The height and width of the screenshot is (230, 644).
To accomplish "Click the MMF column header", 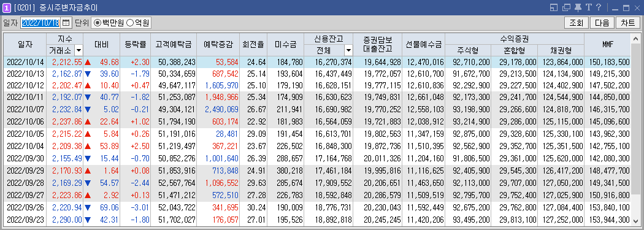I will (x=607, y=45).
